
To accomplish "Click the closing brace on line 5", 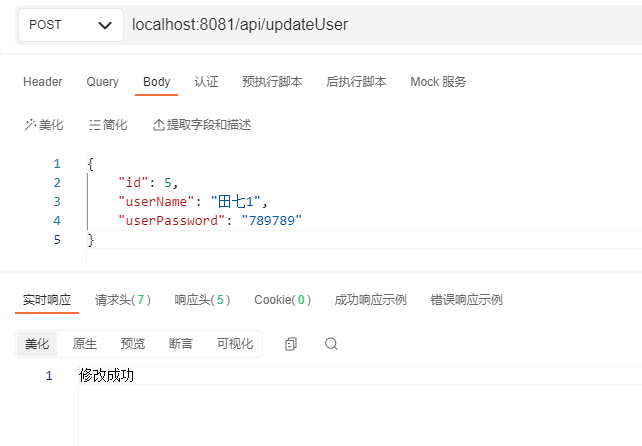I will [91, 240].
